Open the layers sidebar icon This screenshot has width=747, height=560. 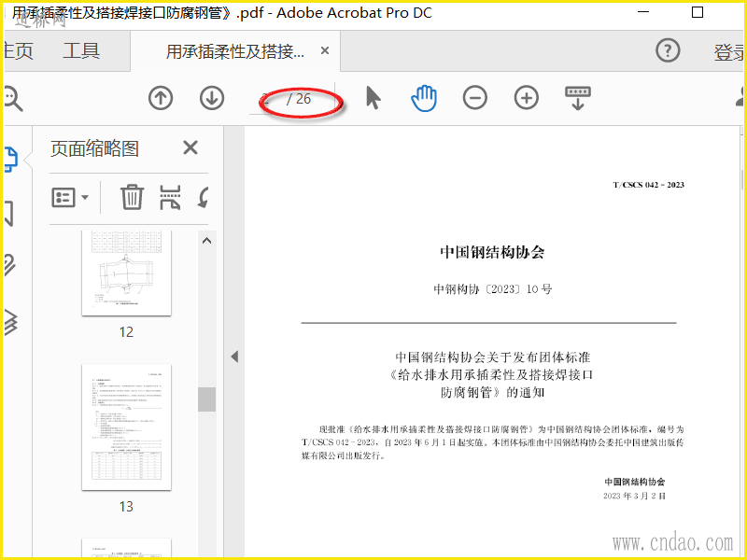(11, 321)
